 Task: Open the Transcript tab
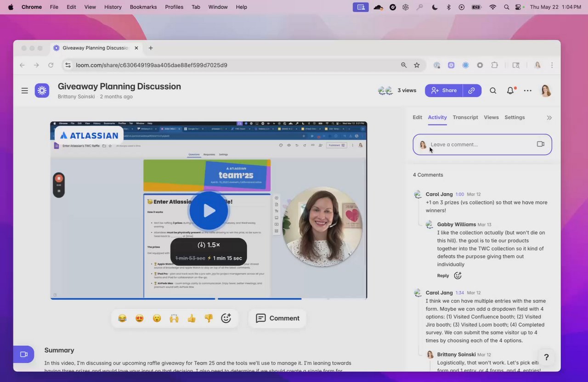point(465,118)
